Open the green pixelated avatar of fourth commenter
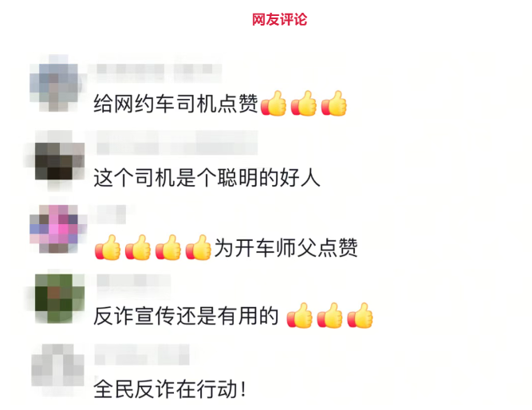 click(x=60, y=298)
